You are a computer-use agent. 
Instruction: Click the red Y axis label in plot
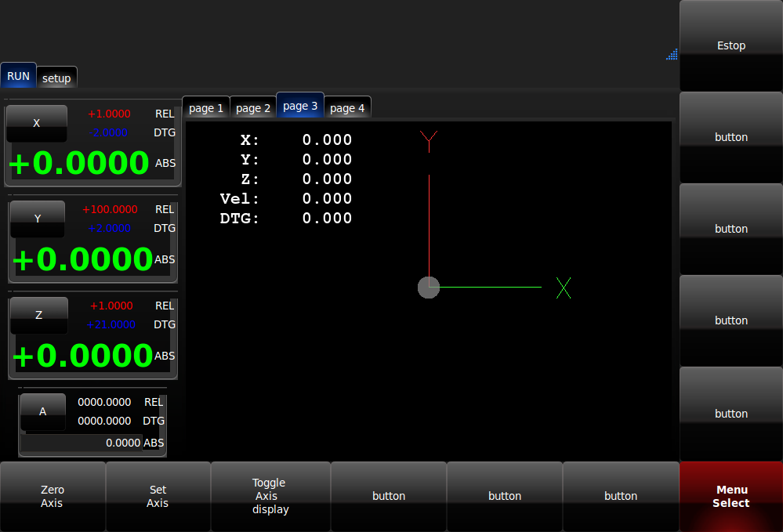pos(429,141)
